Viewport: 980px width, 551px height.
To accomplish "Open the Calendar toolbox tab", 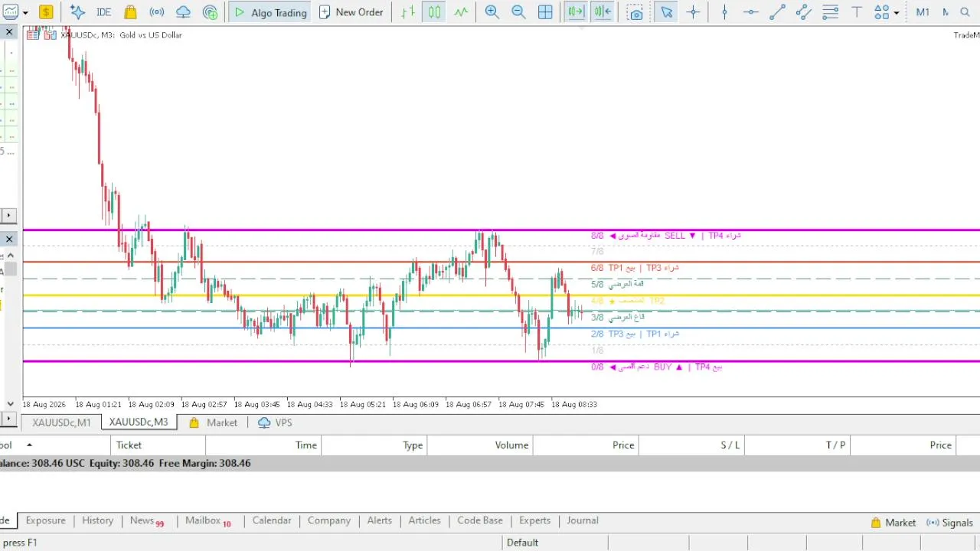I will [x=272, y=520].
